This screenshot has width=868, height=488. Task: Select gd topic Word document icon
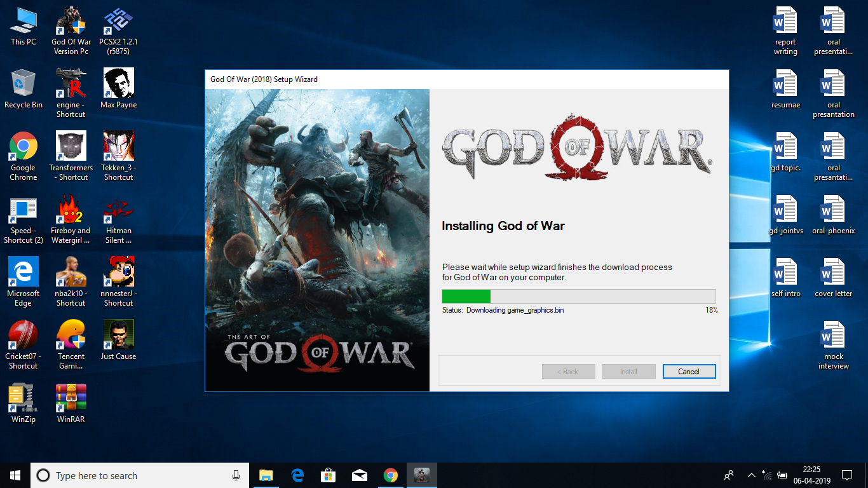[785, 152]
